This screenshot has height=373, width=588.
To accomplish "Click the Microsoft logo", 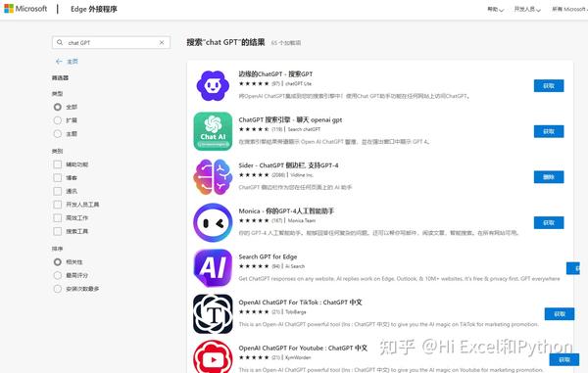I will point(25,9).
